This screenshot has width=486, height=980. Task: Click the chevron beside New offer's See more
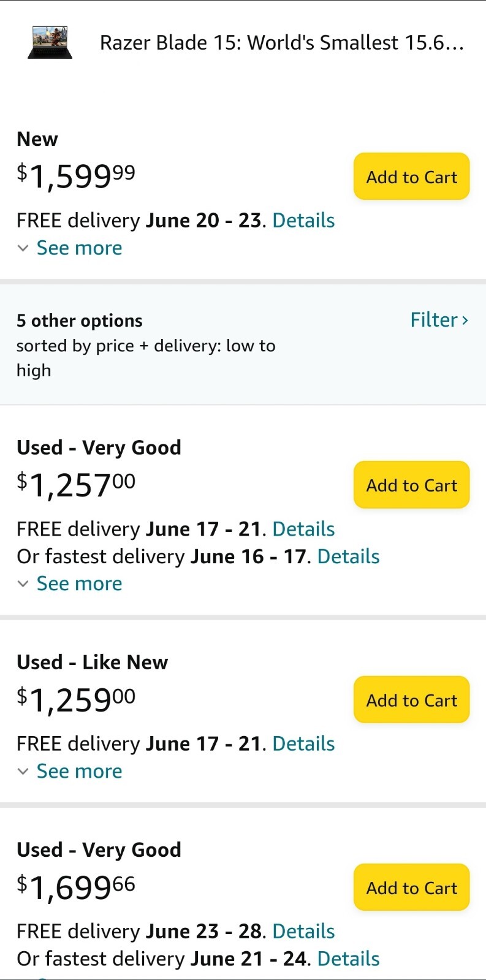(x=23, y=248)
